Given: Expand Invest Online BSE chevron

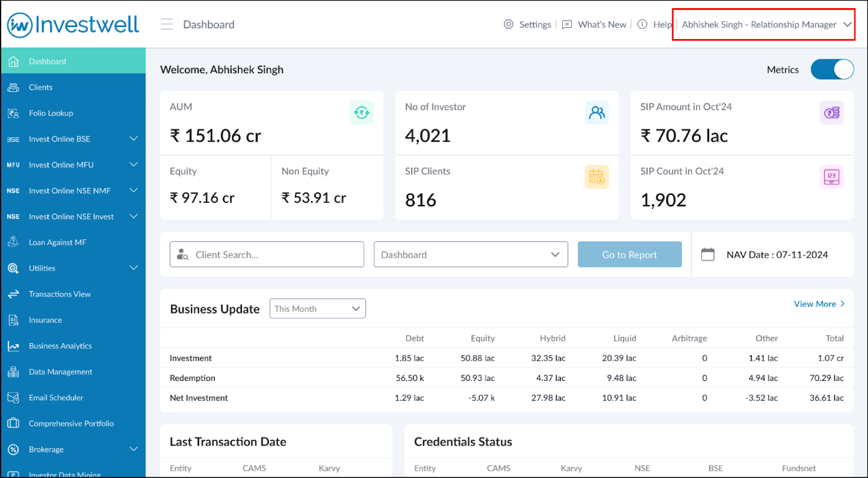Looking at the screenshot, I should point(133,139).
